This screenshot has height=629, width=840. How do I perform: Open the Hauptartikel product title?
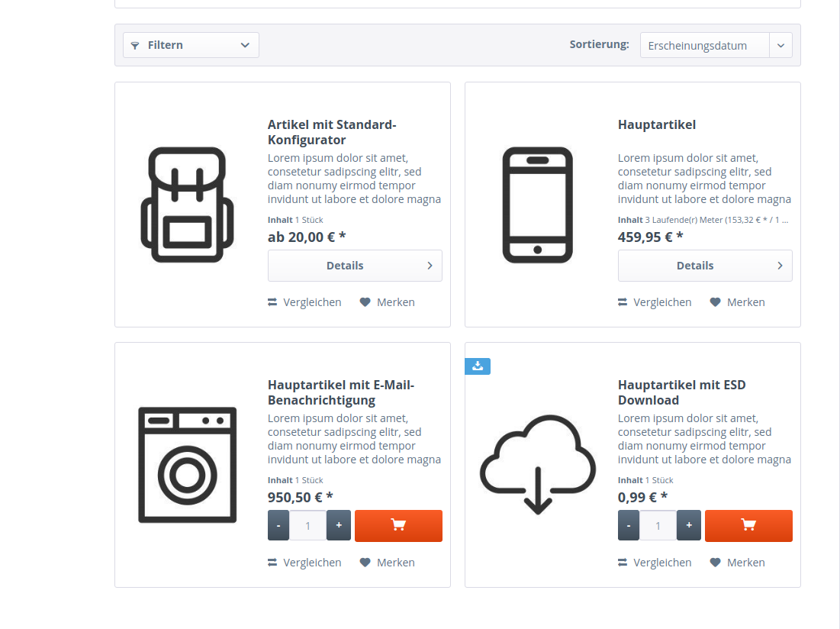[x=657, y=125]
